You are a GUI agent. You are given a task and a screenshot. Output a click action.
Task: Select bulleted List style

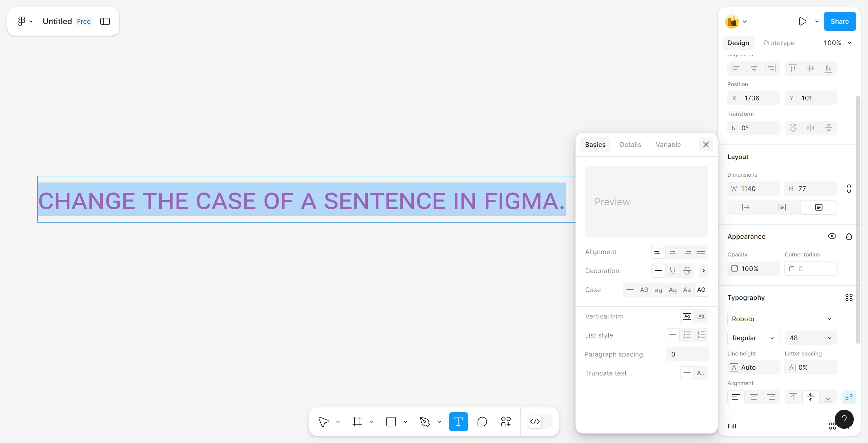click(687, 335)
